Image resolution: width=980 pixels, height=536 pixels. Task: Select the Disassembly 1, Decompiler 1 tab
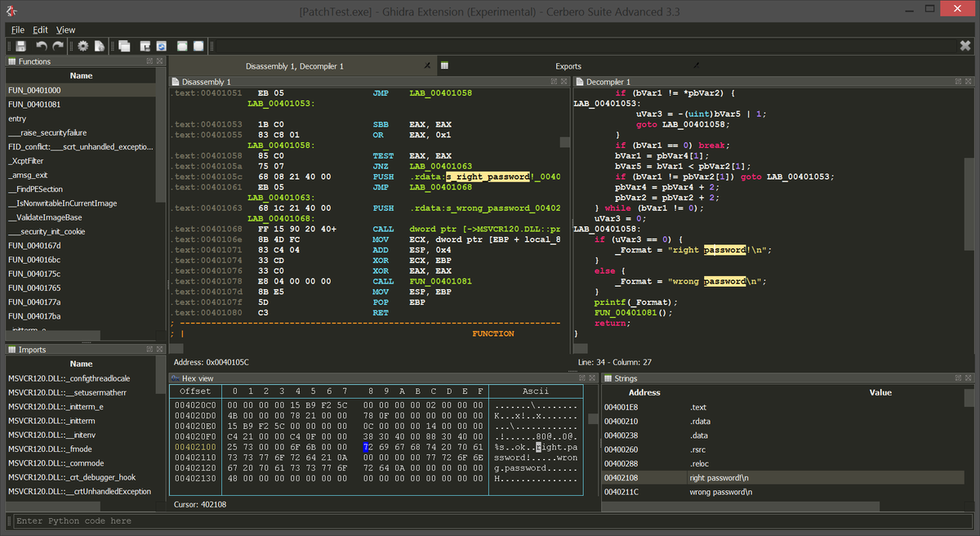click(x=295, y=66)
